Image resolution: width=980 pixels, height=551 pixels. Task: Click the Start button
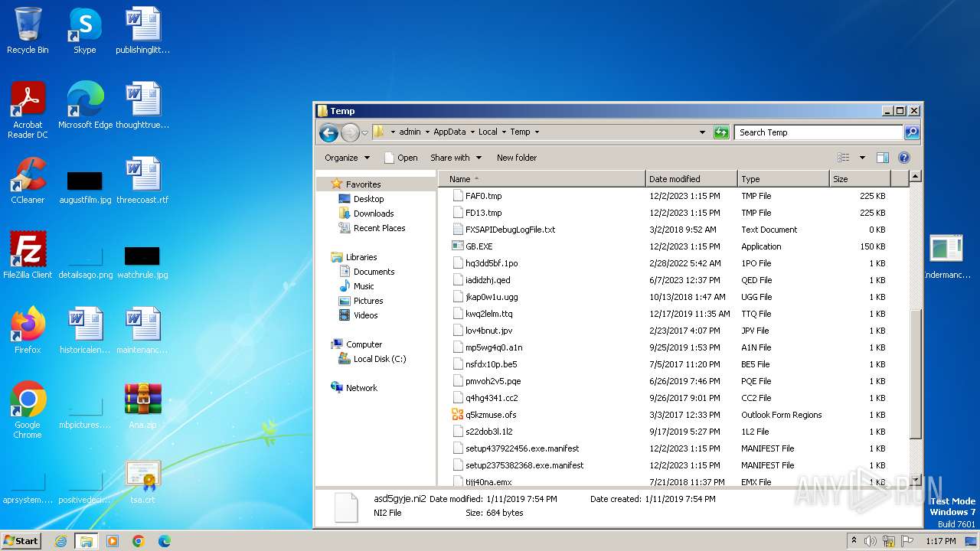pyautogui.click(x=21, y=541)
